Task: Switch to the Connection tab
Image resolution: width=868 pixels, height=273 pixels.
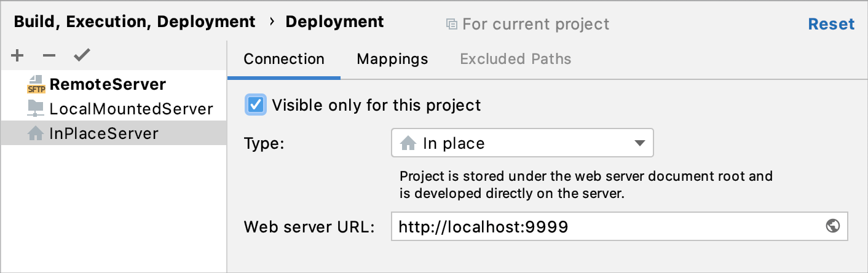Action: click(284, 59)
